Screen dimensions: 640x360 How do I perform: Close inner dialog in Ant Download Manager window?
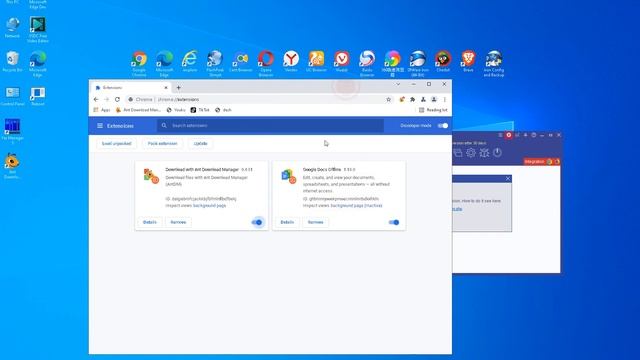click(x=508, y=179)
